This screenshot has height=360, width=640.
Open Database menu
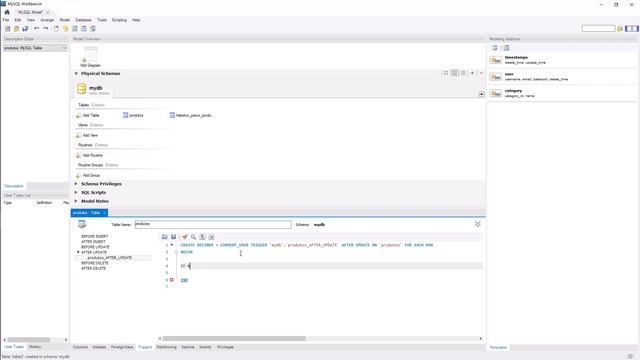[83, 20]
